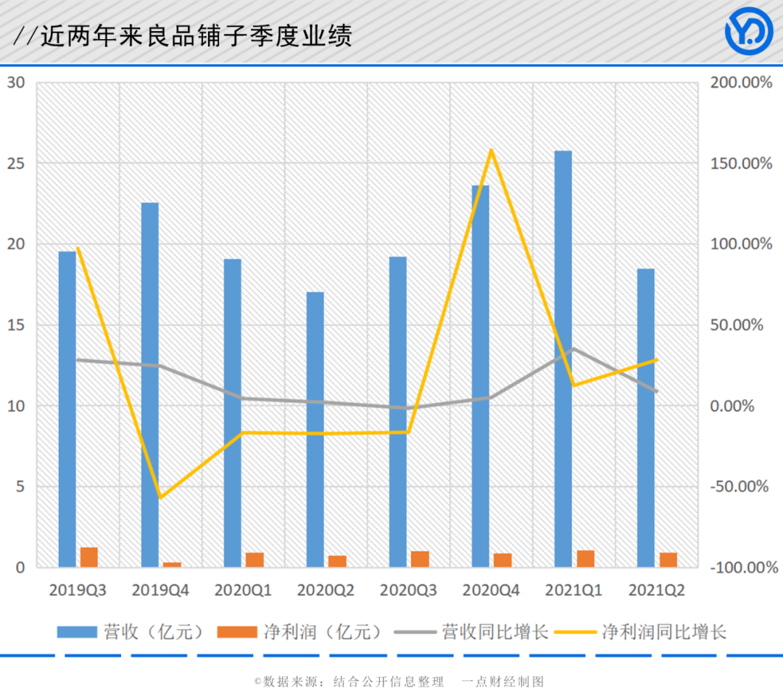Click the orange profit bar for 2021Q2
Image resolution: width=783 pixels, height=700 pixels.
pos(668,559)
